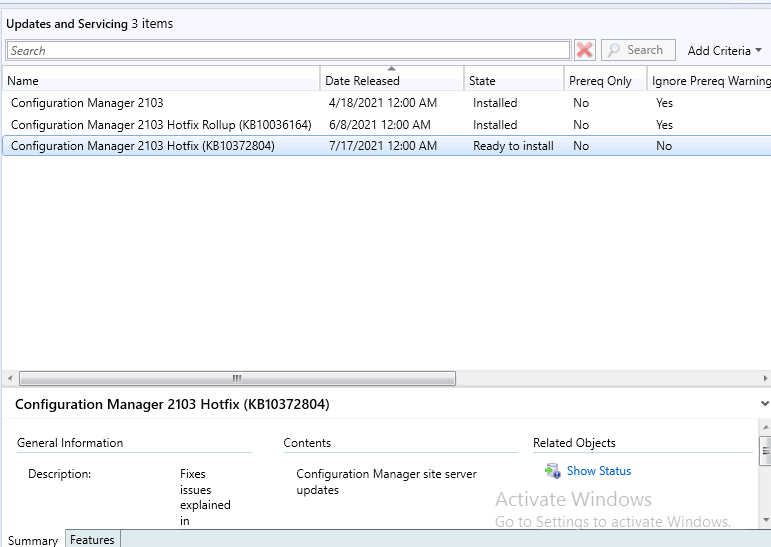Click the 4/18/2021 12:00 AM date cell
This screenshot has width=771, height=547.
click(383, 103)
